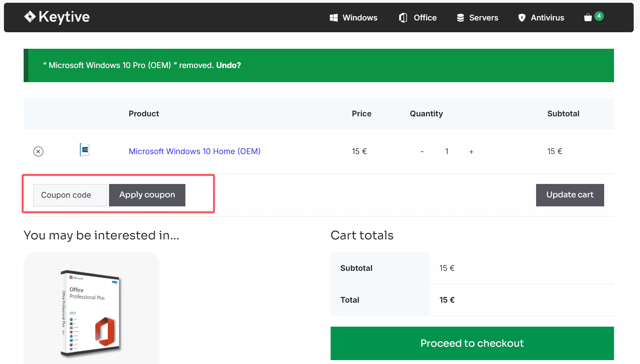The image size is (640, 364).
Task: Decrease quantity with minus button
Action: click(x=422, y=151)
